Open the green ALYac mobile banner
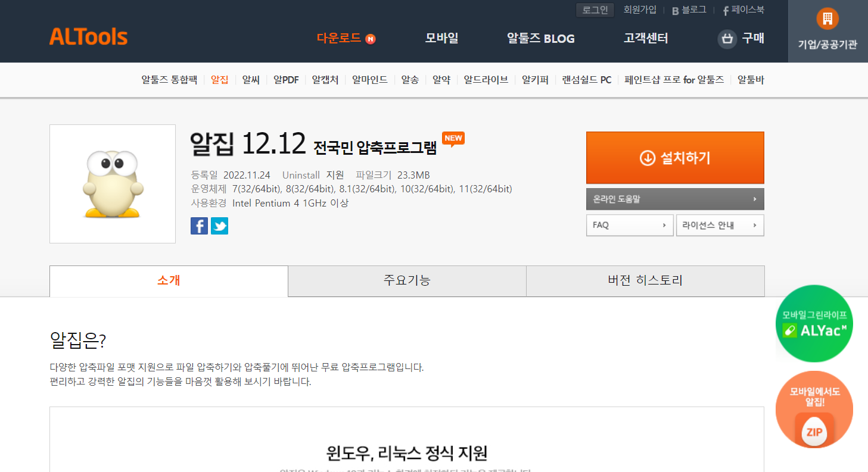Screen dimensions: 868x472 pyautogui.click(x=814, y=324)
